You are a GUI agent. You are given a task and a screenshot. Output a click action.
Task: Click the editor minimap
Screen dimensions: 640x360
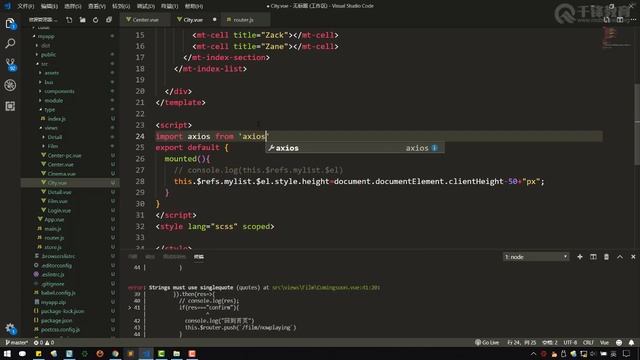[x=616, y=39]
